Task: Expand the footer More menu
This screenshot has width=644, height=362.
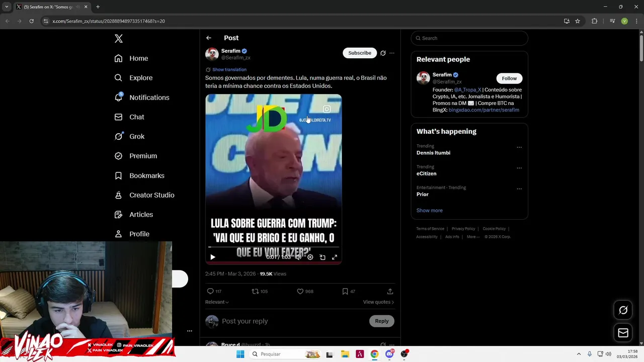Action: [x=473, y=237]
